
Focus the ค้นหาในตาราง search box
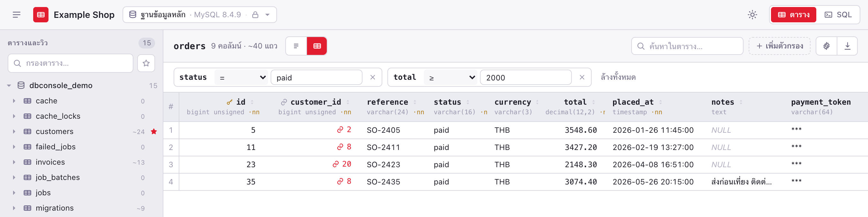point(687,46)
